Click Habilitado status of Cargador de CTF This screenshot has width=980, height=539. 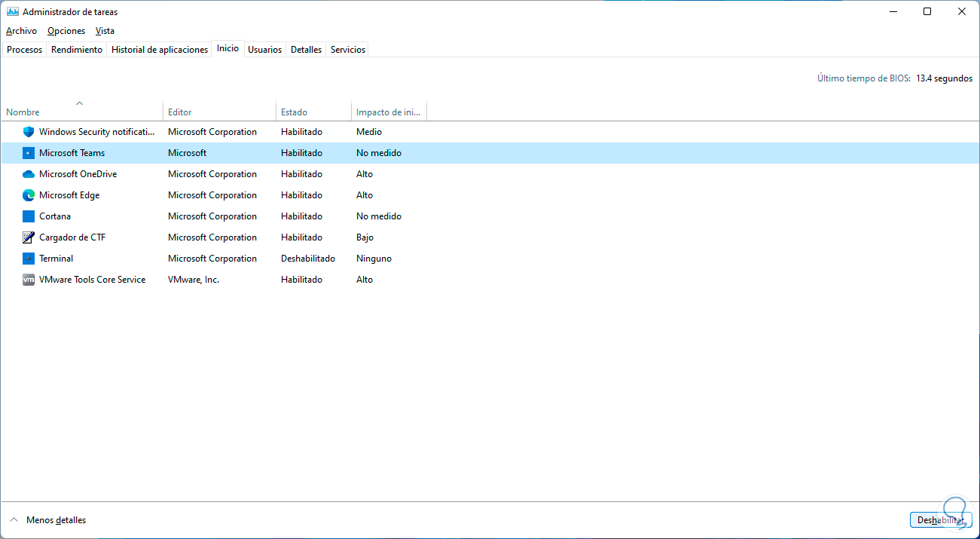point(301,237)
